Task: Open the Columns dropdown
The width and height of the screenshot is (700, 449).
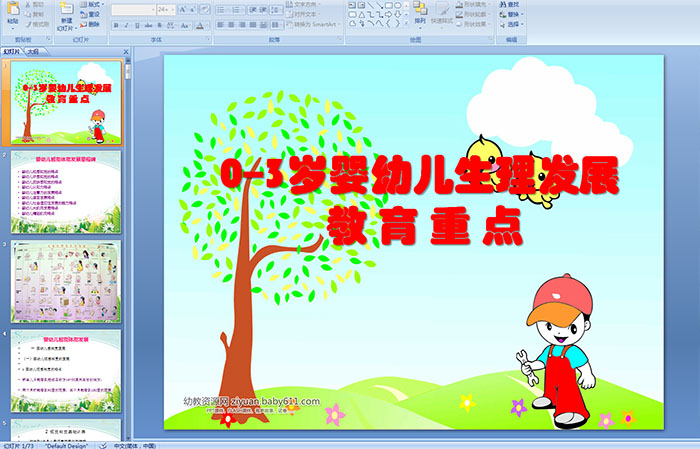Action: pos(277,25)
